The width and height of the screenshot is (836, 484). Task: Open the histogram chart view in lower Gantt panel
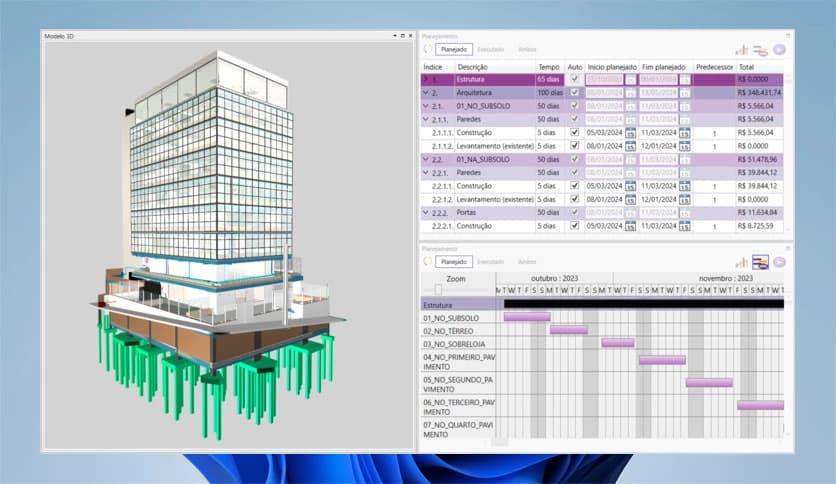(742, 262)
